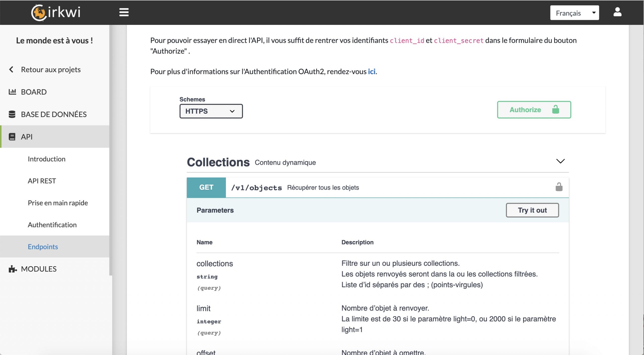
Task: Click the Authorize lock toggle button
Action: coord(534,110)
